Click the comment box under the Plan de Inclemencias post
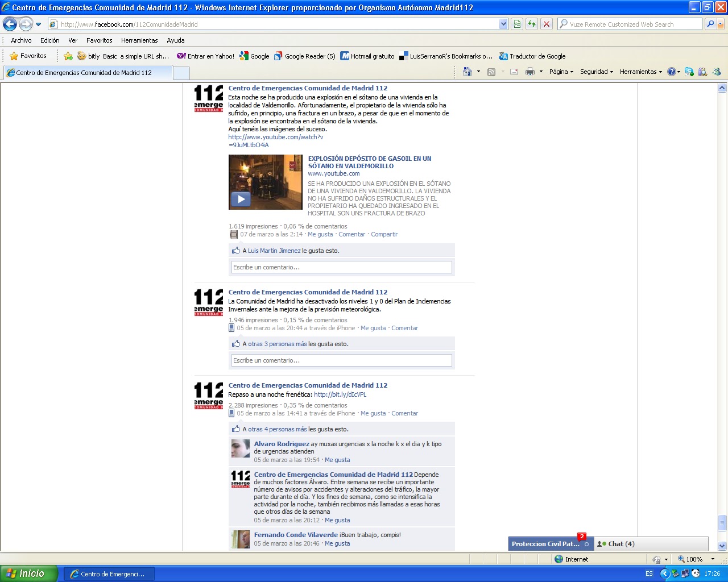The image size is (728, 582). [x=341, y=360]
